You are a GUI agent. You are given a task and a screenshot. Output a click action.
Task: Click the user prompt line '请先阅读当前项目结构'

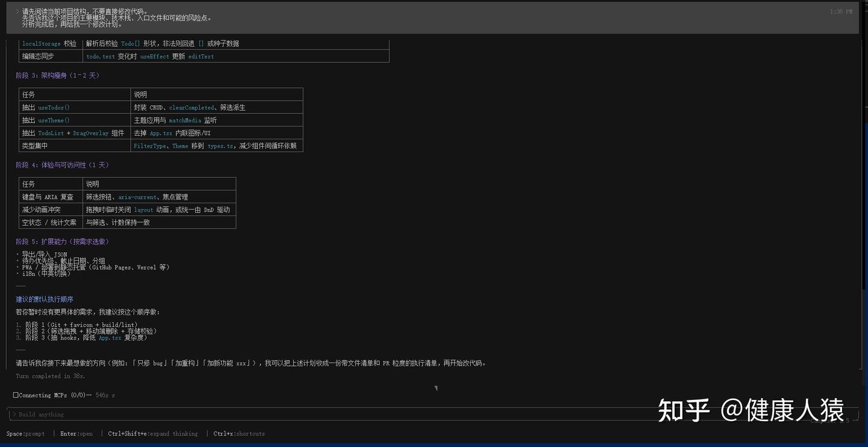pyautogui.click(x=85, y=11)
